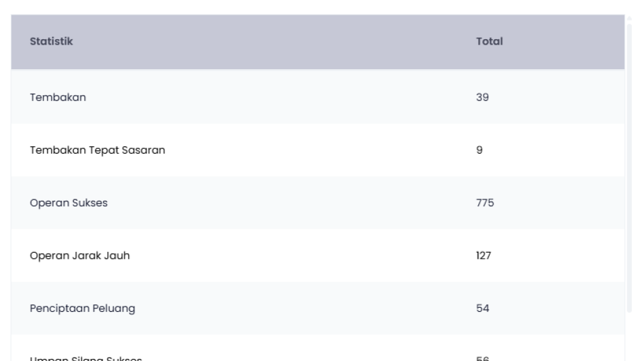Click empty header area between Statistik and Total
The image size is (644, 361).
click(266, 42)
